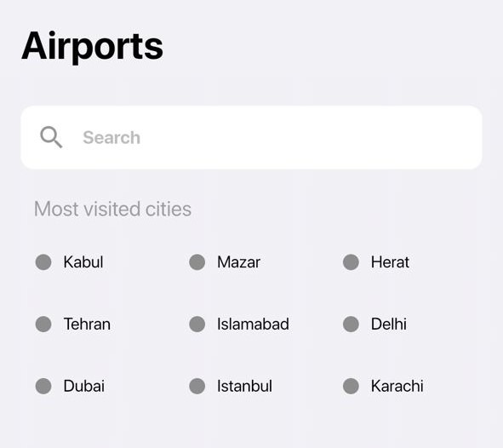Viewport: 503px width, 448px height.
Task: Click the gray dot beside Dubai
Action: coord(43,386)
